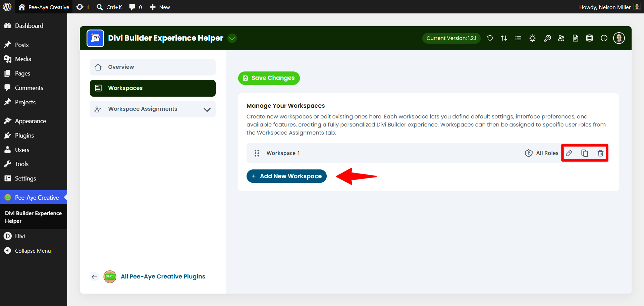The width and height of the screenshot is (644, 306).
Task: Open Posts menu item
Action: [34, 45]
